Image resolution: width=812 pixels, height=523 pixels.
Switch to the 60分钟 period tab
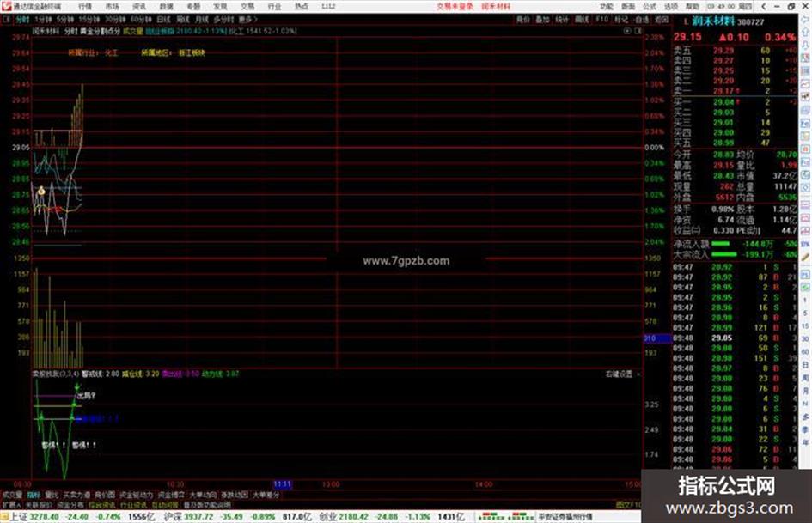(x=141, y=19)
